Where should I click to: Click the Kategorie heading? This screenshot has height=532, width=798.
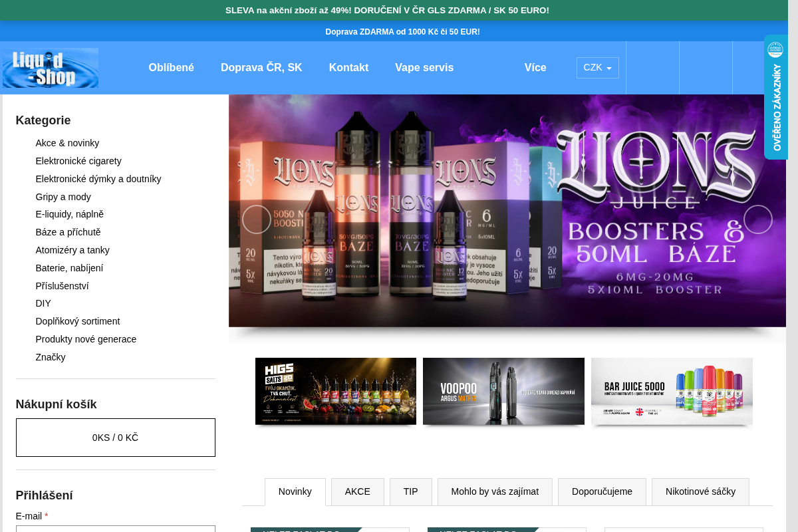[43, 120]
